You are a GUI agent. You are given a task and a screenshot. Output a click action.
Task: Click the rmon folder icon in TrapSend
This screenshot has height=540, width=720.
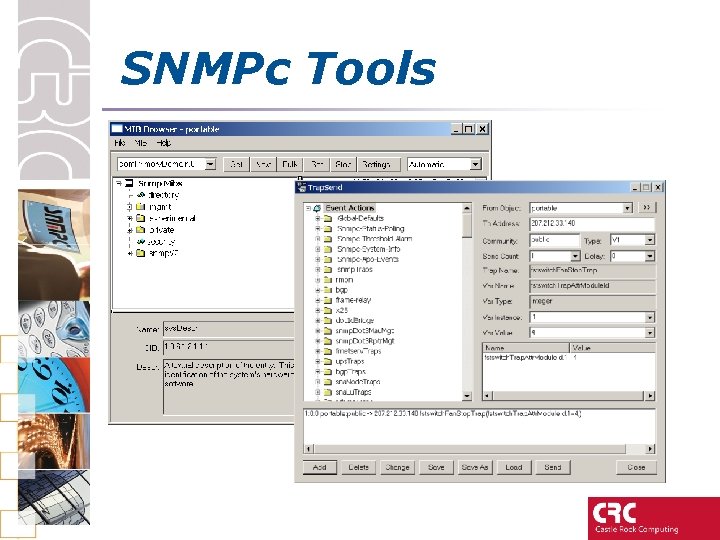(328, 280)
